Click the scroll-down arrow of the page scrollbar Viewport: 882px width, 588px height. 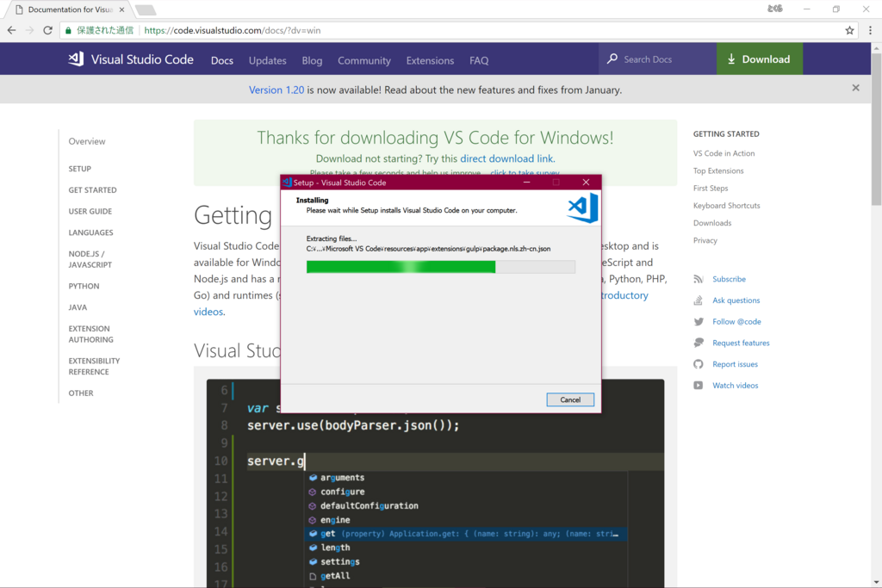[x=876, y=582]
